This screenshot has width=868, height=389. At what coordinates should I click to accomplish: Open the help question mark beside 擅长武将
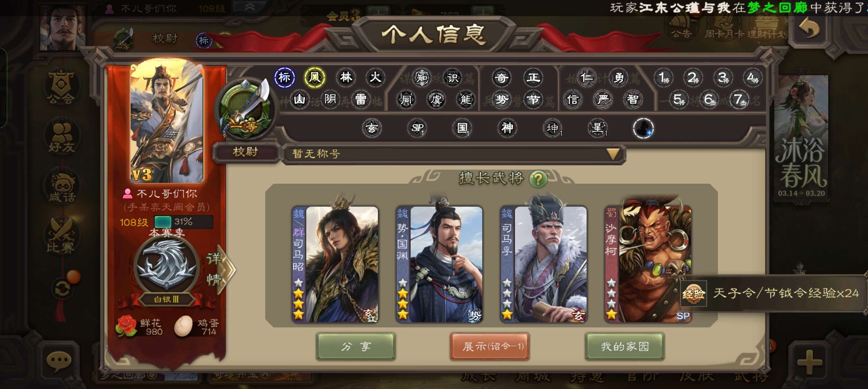pyautogui.click(x=538, y=179)
